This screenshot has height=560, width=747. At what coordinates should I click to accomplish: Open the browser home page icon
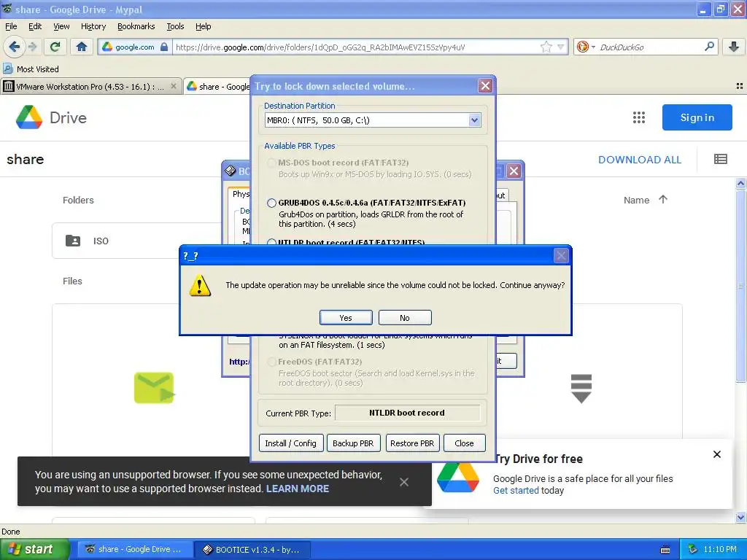pyautogui.click(x=82, y=47)
